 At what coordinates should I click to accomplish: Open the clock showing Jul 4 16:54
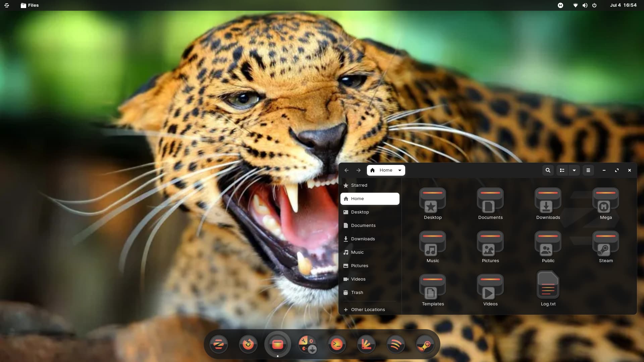(x=623, y=5)
